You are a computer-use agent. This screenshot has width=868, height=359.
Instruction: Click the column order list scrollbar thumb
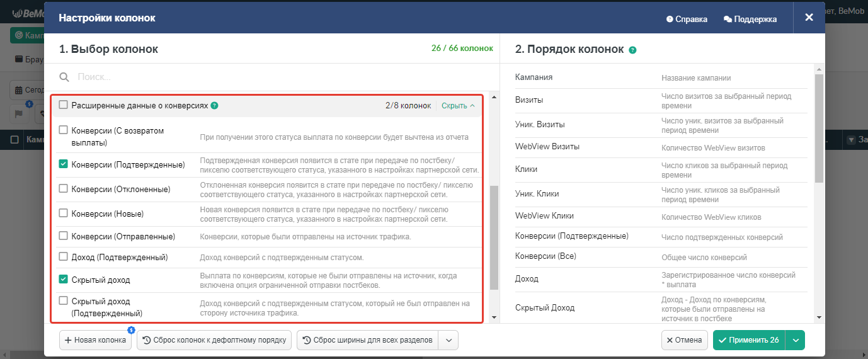(819, 128)
